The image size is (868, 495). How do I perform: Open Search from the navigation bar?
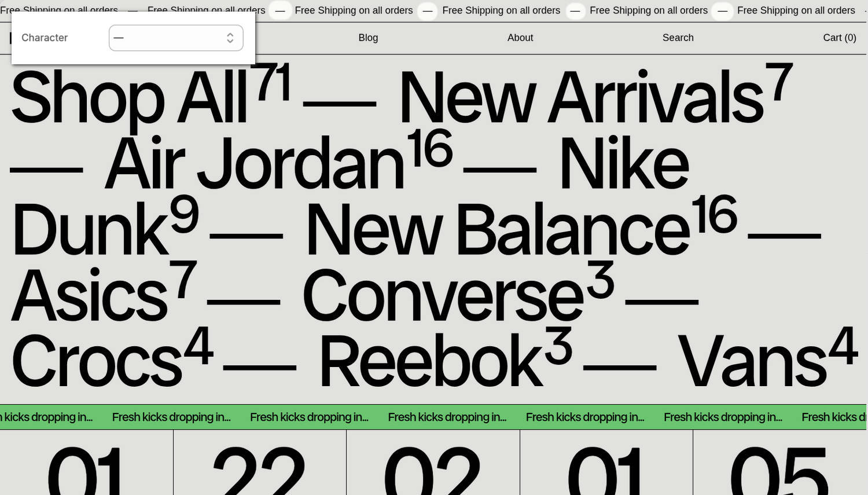click(x=678, y=38)
